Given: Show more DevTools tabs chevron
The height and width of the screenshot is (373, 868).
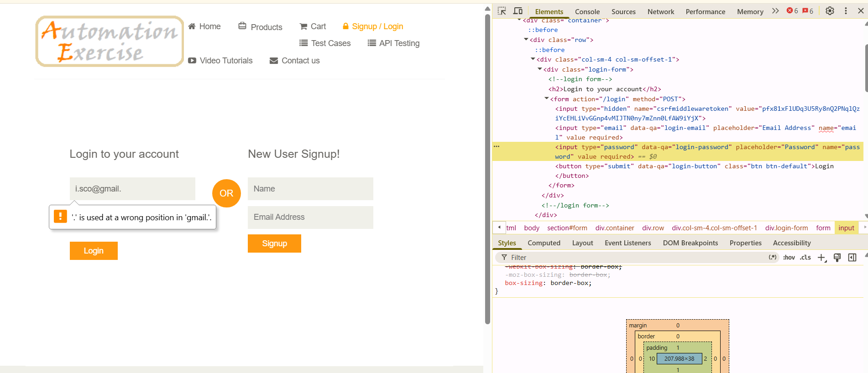Looking at the screenshot, I should [x=775, y=11].
